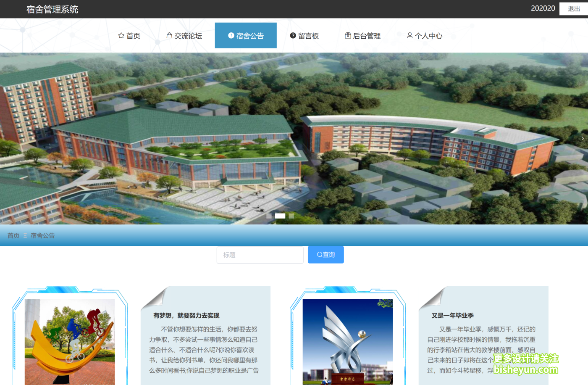Click 退出 to log out
588x385 pixels.
574,8
